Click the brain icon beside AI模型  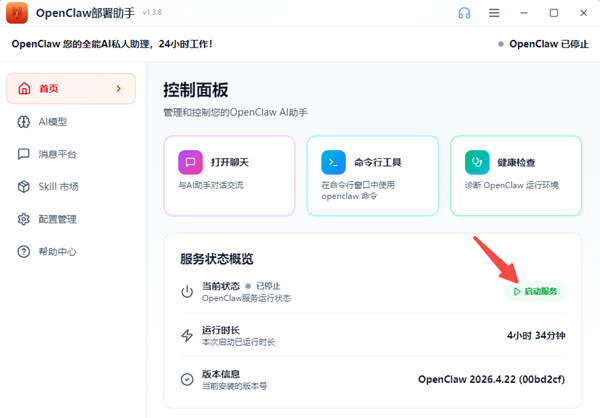pos(24,122)
